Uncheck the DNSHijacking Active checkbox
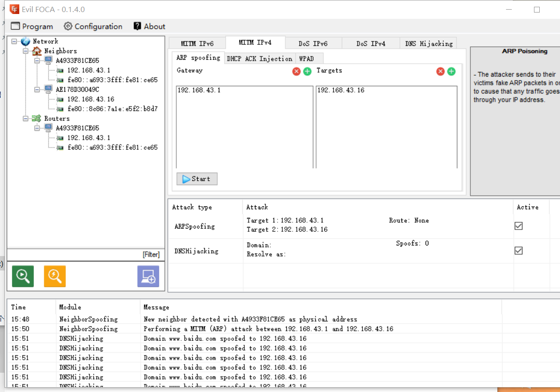Screen dimensions: 560x392 pos(519,251)
